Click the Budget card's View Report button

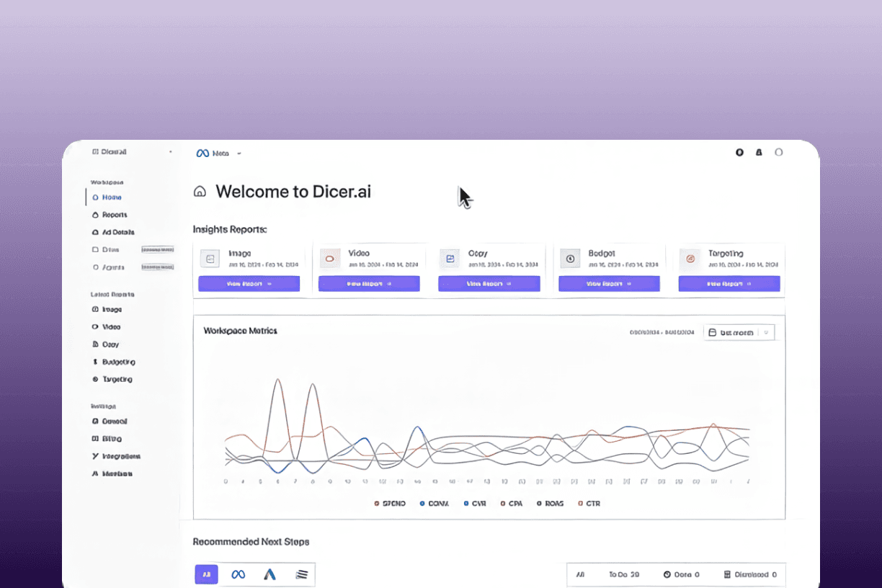[603, 283]
